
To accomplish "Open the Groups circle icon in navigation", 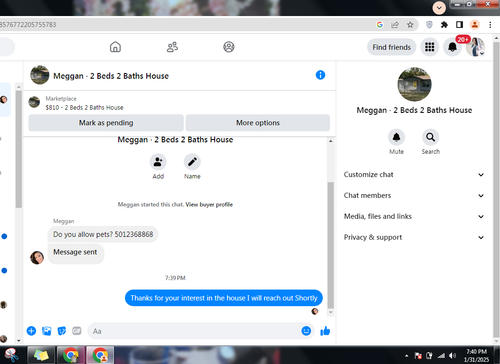I will pos(229,47).
